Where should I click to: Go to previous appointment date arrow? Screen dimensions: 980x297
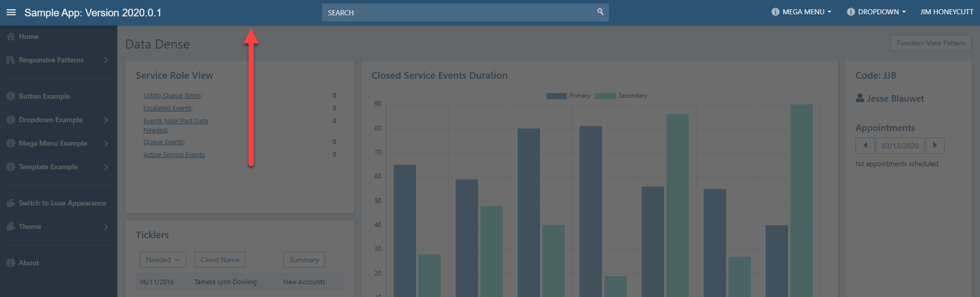click(x=865, y=146)
